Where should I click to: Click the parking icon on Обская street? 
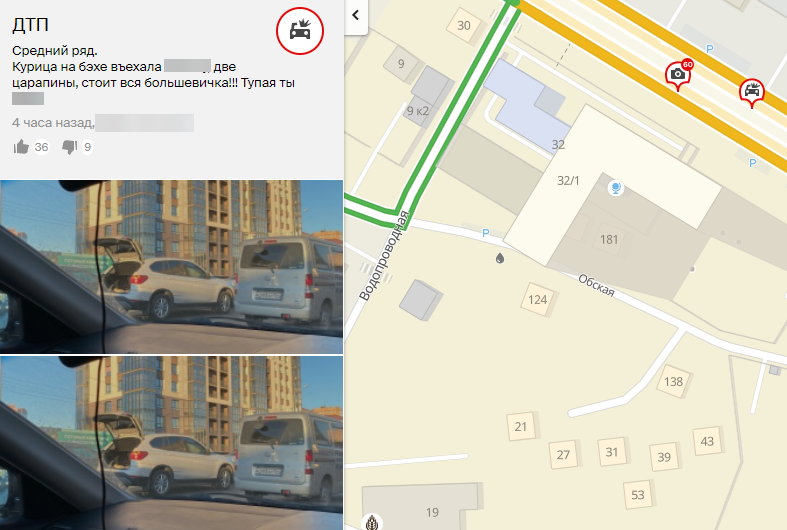tap(485, 233)
